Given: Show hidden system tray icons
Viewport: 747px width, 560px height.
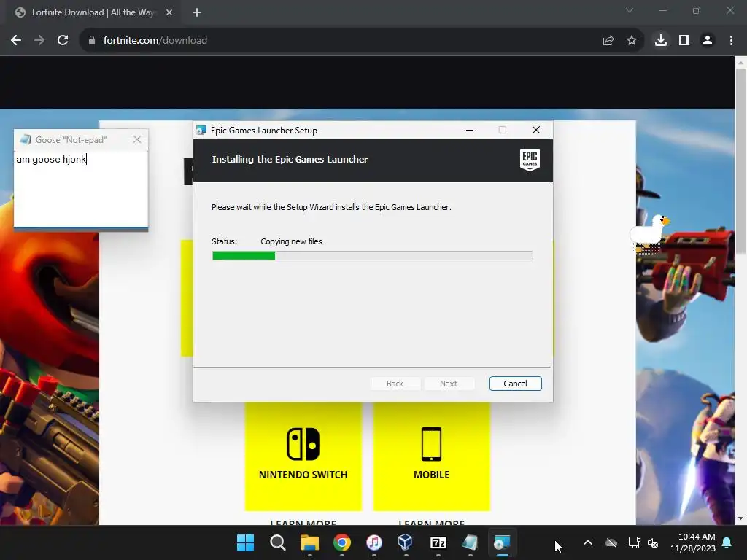Looking at the screenshot, I should 588,542.
